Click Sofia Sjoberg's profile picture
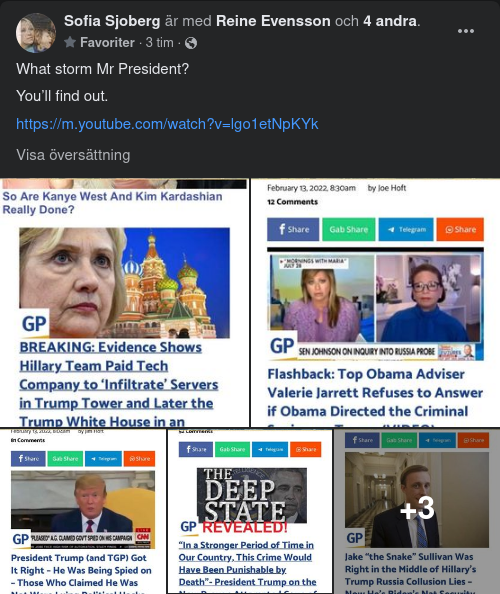Screen dimensions: 500x594 [36, 33]
